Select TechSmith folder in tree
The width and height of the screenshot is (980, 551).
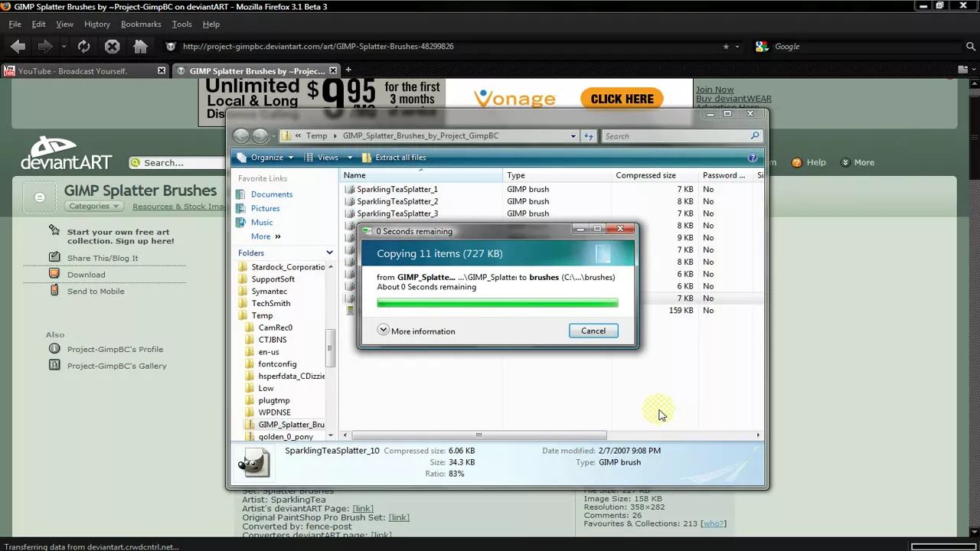(270, 304)
